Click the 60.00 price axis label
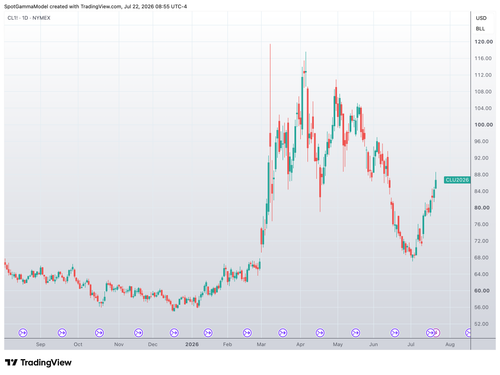Image resolution: width=500 pixels, height=375 pixels. click(482, 291)
